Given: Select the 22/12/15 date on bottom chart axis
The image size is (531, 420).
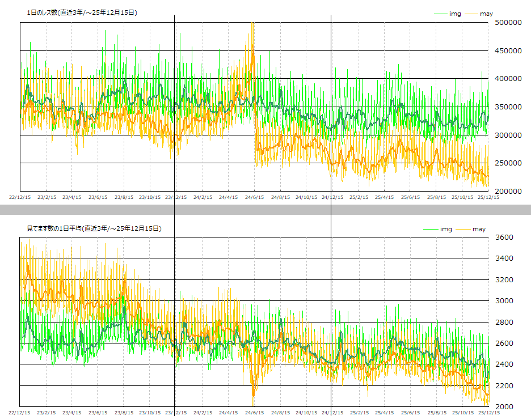Looking at the screenshot, I should pos(20,413).
